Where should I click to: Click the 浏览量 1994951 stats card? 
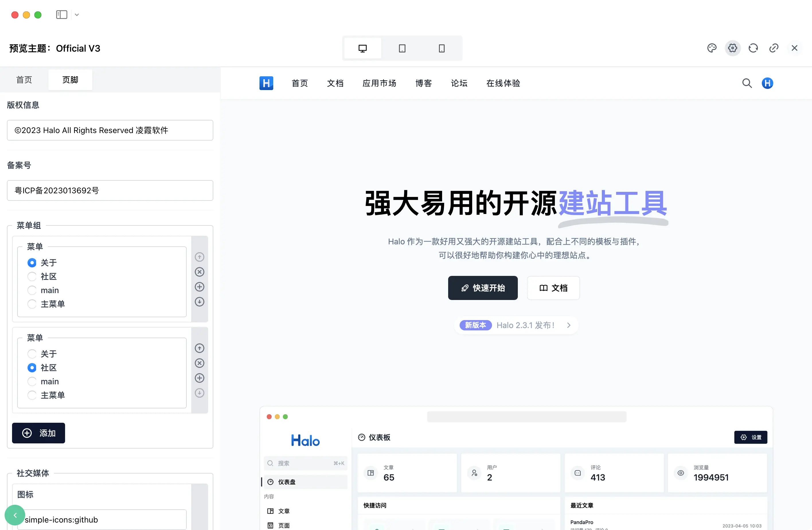717,473
